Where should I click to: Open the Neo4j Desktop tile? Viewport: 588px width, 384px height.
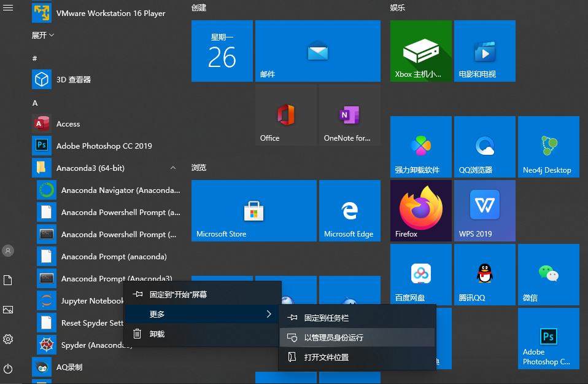pyautogui.click(x=548, y=147)
